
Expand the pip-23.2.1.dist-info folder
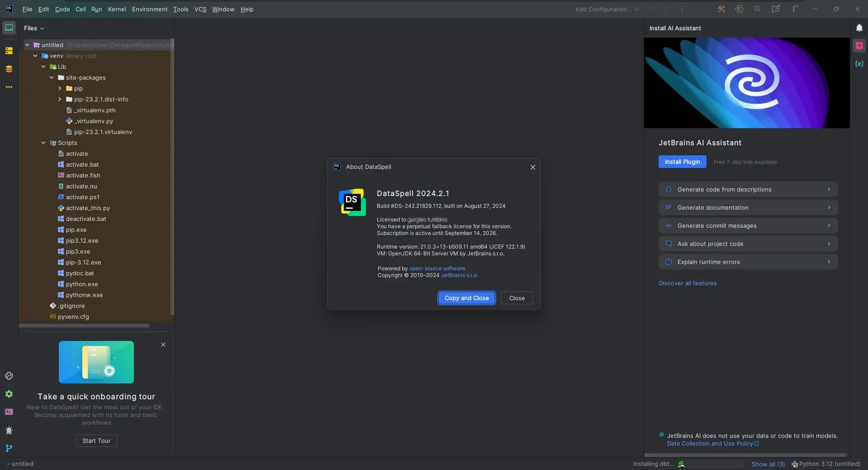pos(60,99)
